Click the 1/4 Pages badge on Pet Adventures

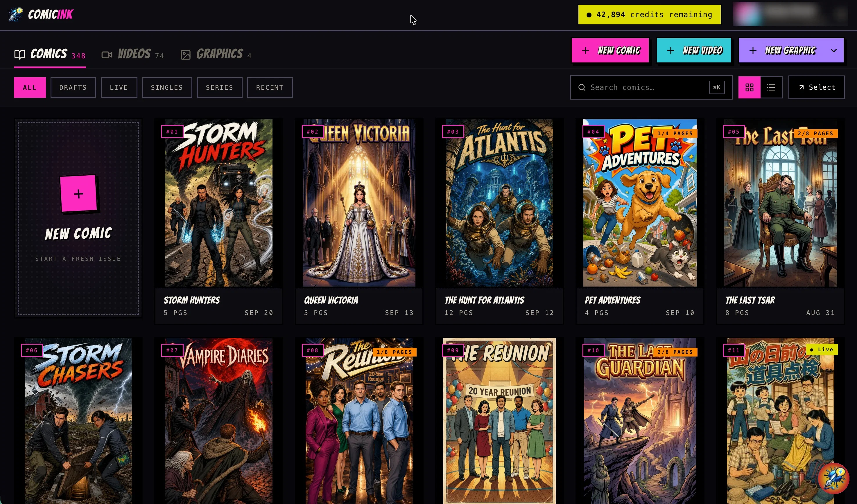(675, 134)
